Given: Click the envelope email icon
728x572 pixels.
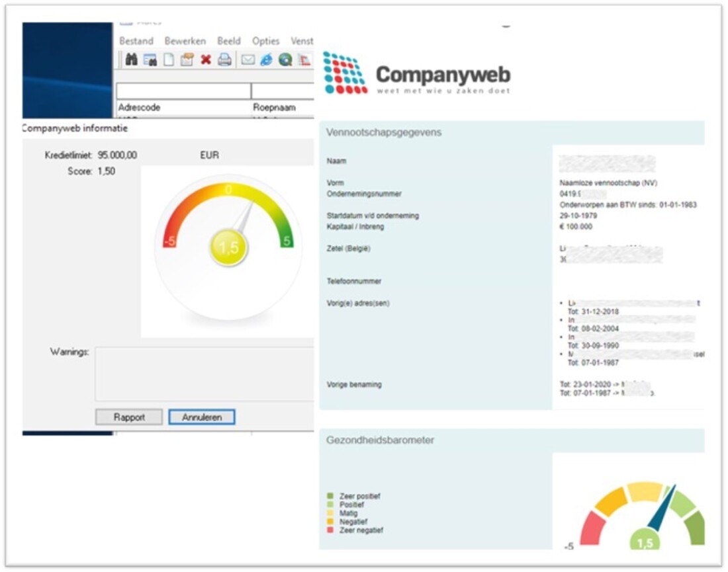Looking at the screenshot, I should [248, 60].
